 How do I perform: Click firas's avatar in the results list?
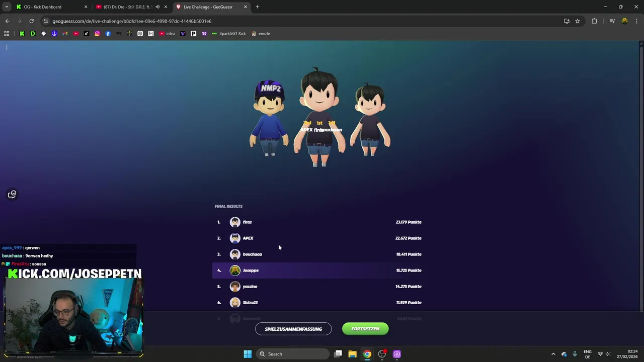235,222
